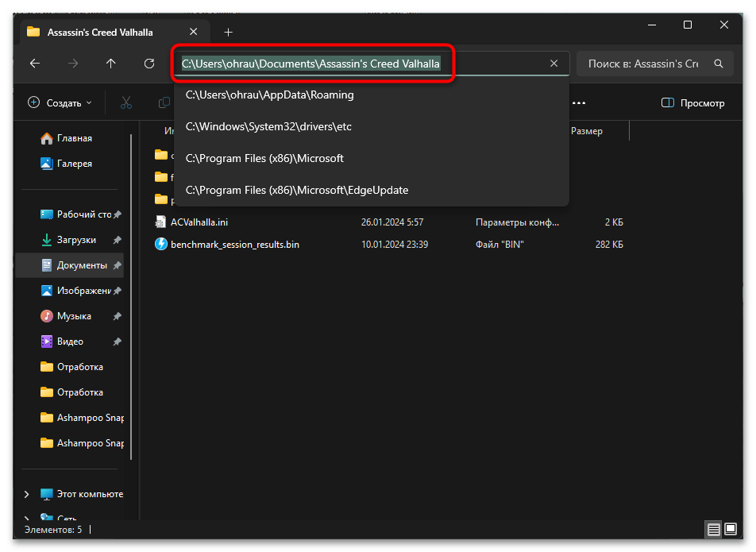Click the ACValhalla.ini file icon
The height and width of the screenshot is (552, 756).
point(160,222)
